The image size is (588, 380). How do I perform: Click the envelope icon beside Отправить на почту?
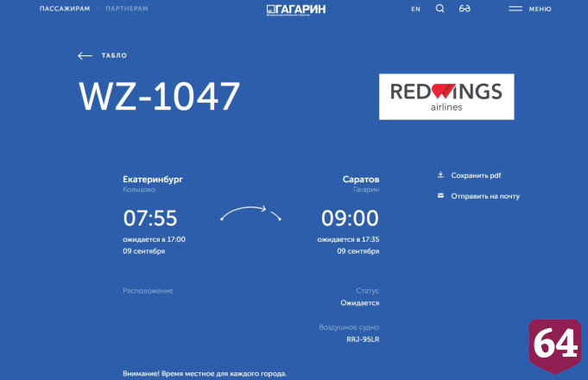click(x=440, y=195)
